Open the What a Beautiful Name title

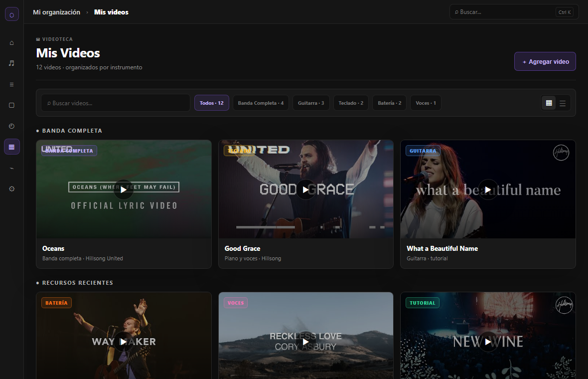(442, 248)
